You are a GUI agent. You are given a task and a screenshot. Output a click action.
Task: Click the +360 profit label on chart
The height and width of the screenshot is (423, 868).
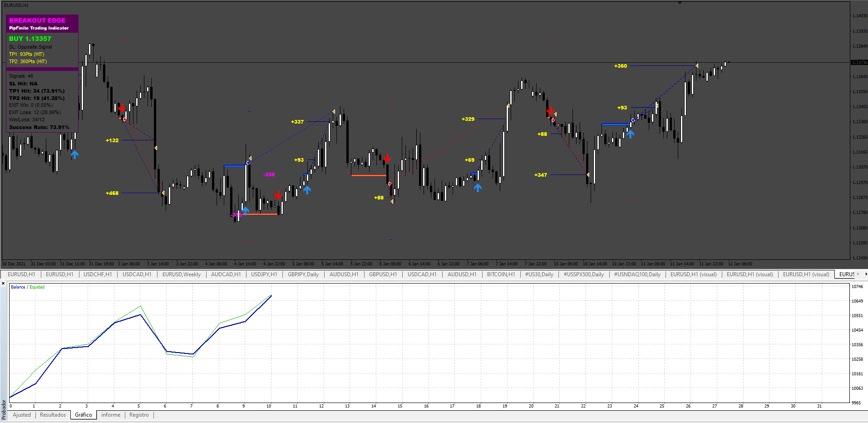point(621,66)
